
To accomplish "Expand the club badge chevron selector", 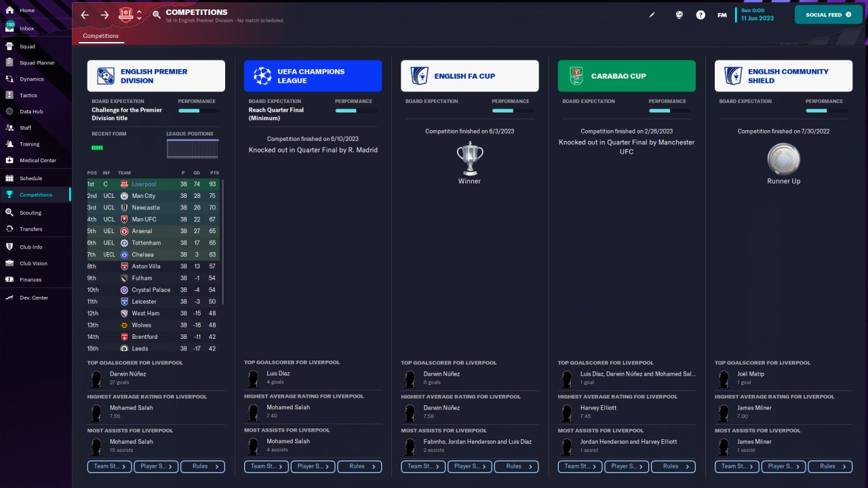I will [139, 15].
